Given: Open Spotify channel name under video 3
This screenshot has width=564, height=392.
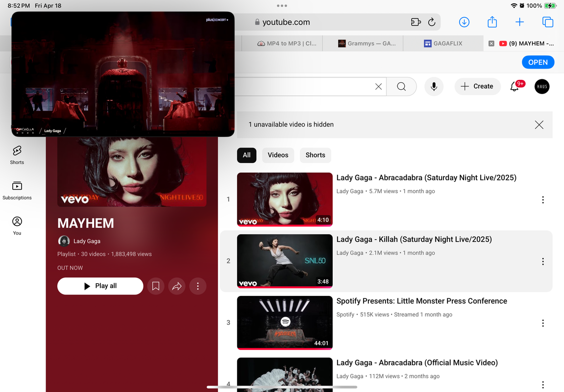Looking at the screenshot, I should (345, 315).
